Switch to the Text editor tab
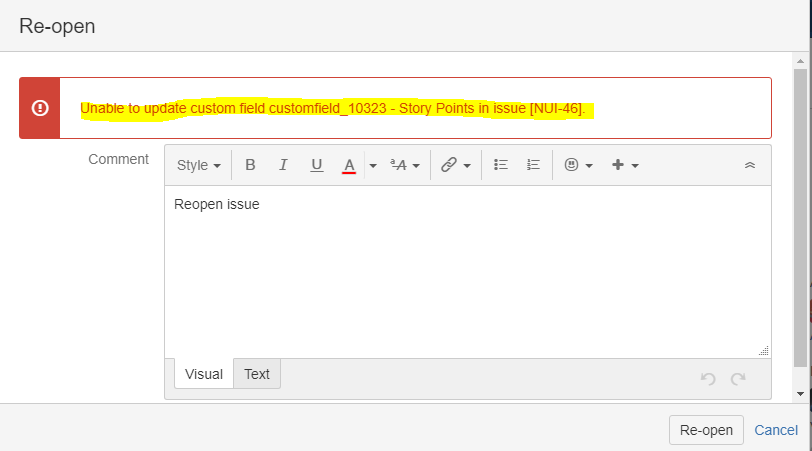This screenshot has width=812, height=451. tap(257, 374)
